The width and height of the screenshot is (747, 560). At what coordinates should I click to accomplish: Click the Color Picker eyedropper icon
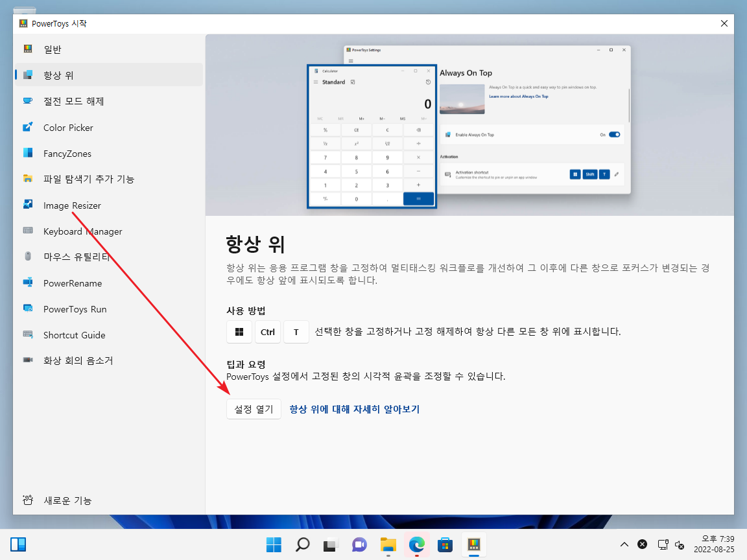pyautogui.click(x=28, y=127)
